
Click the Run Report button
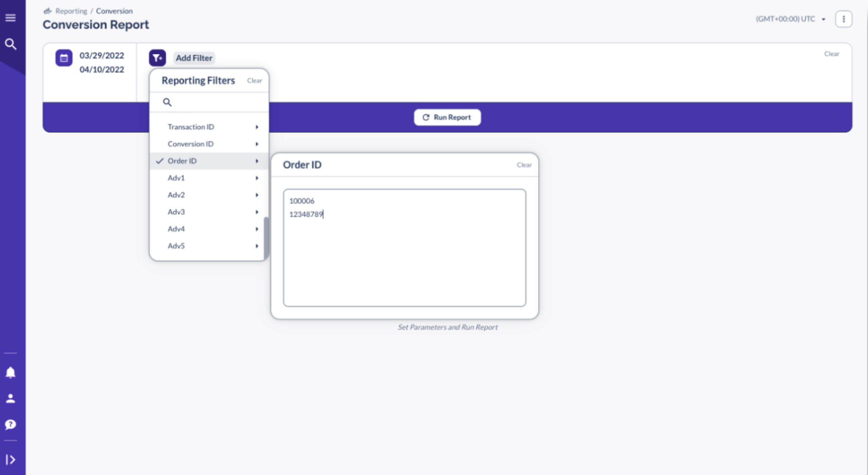coord(447,117)
